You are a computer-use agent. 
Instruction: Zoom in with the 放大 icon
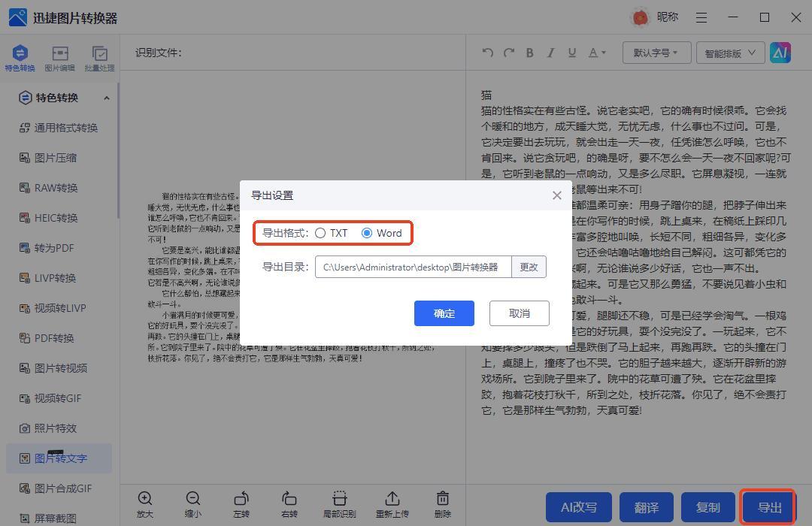click(x=145, y=503)
